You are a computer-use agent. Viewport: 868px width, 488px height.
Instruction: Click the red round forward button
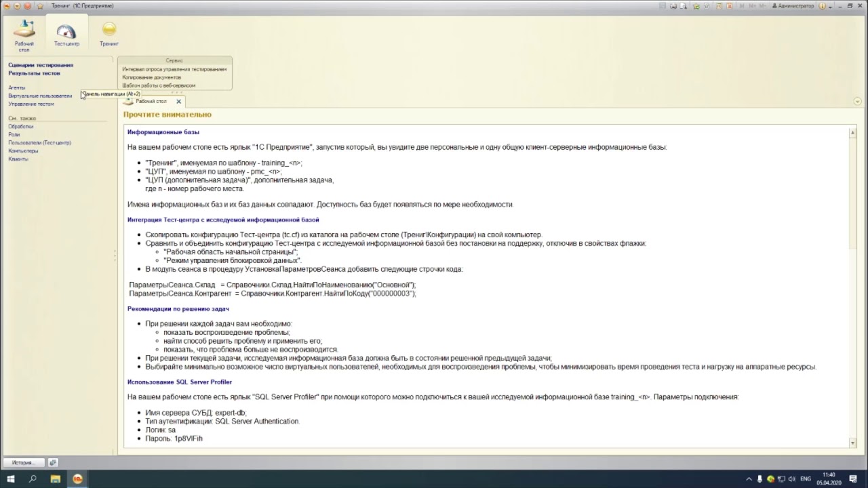point(28,5)
